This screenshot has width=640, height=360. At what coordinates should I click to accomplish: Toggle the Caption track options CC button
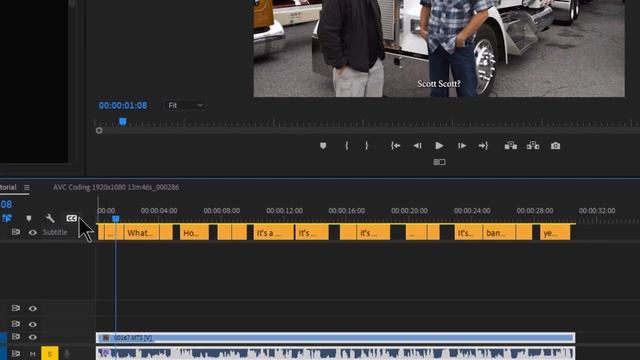(x=71, y=218)
